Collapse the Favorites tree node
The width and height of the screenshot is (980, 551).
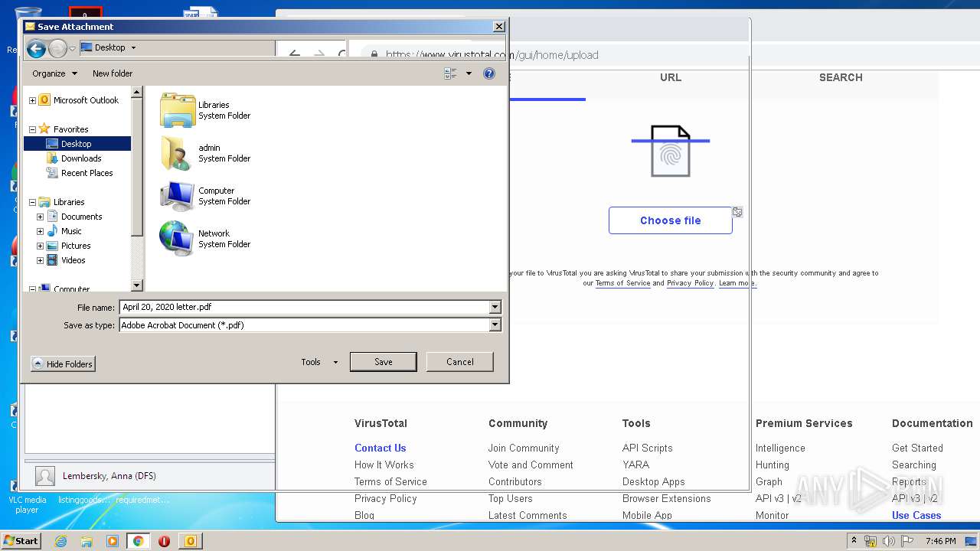(32, 129)
